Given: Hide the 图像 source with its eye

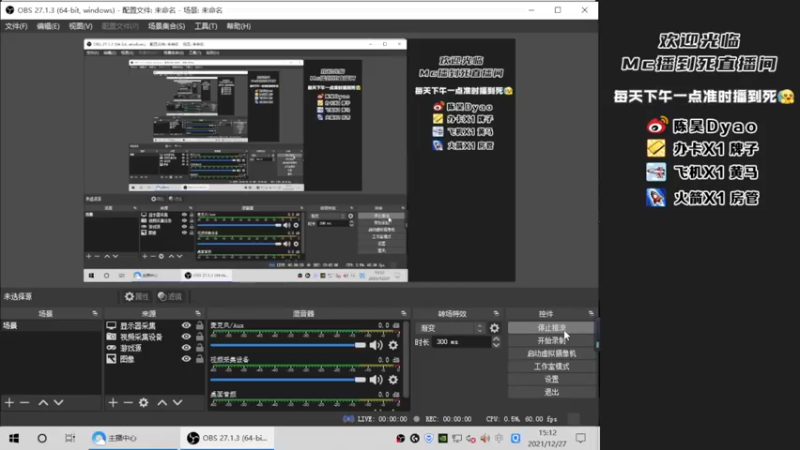Looking at the screenshot, I should click(186, 359).
